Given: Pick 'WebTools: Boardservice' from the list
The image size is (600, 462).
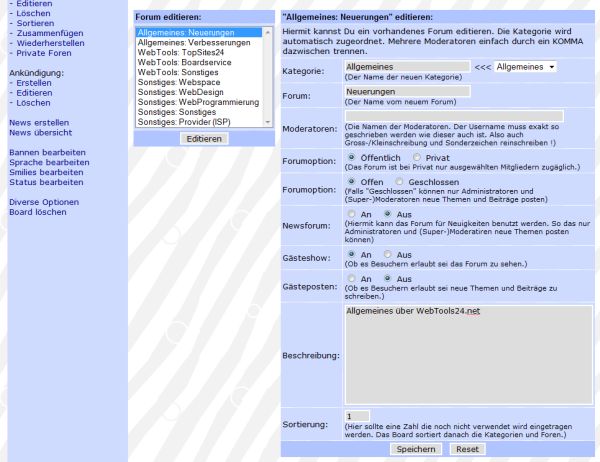Looking at the screenshot, I should [199, 62].
